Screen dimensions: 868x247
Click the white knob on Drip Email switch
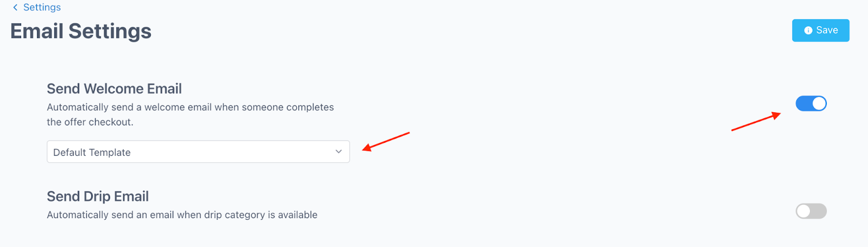803,211
